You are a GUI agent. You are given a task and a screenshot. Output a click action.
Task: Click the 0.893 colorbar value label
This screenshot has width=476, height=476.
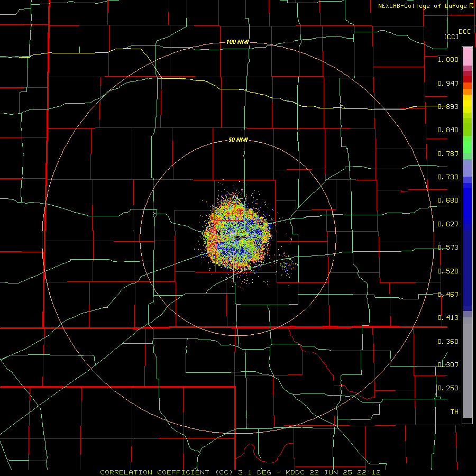pyautogui.click(x=448, y=106)
